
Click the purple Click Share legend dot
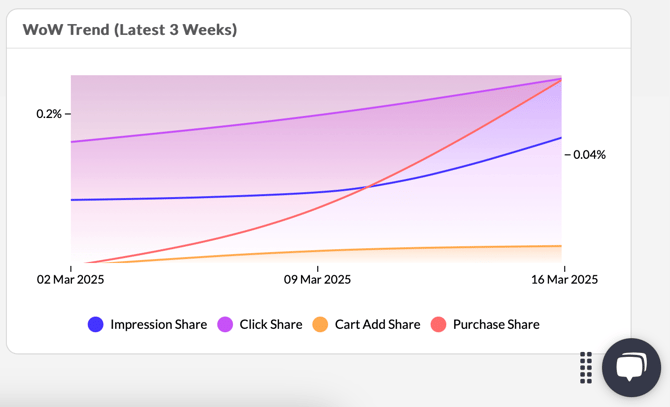(x=225, y=324)
